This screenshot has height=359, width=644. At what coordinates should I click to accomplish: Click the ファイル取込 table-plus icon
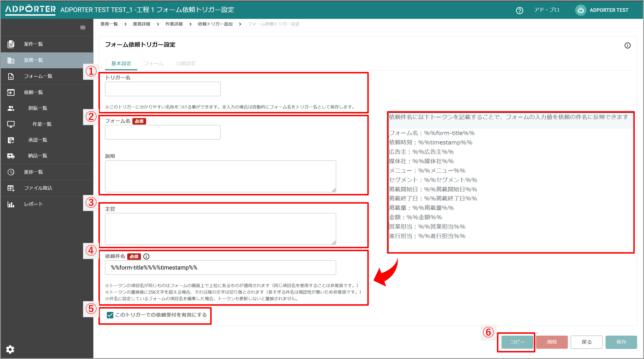pyautogui.click(x=11, y=188)
